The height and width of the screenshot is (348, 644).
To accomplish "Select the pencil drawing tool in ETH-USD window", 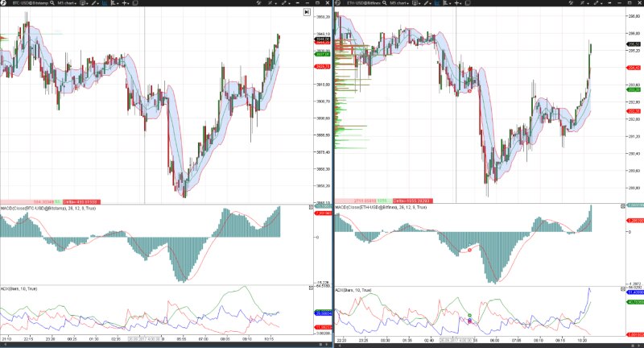I will click(426, 3).
